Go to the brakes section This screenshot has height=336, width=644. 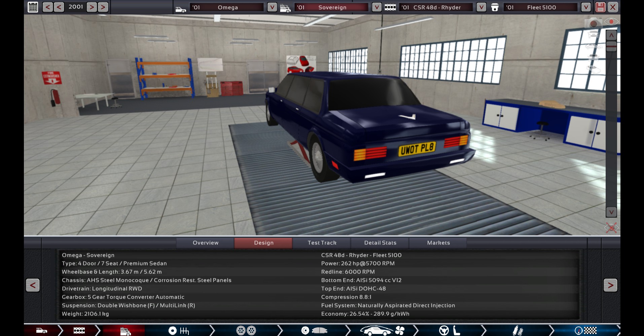click(x=314, y=331)
